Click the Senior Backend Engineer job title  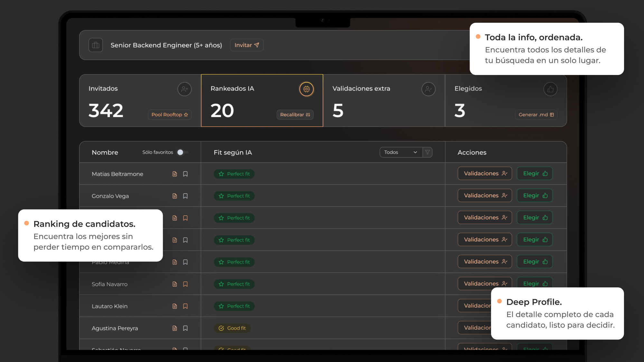pyautogui.click(x=166, y=45)
